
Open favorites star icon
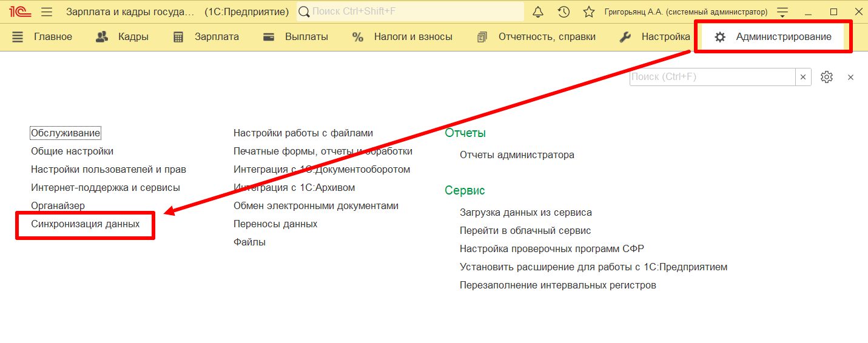point(588,12)
